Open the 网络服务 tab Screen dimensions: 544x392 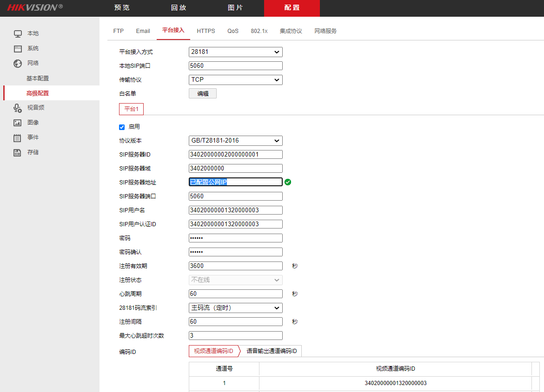point(326,31)
